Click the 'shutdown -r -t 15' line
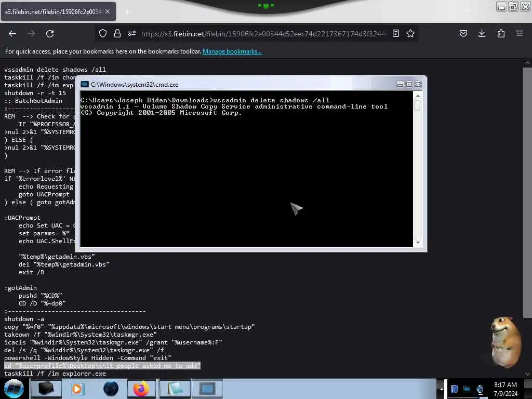The height and width of the screenshot is (399, 532). click(35, 93)
